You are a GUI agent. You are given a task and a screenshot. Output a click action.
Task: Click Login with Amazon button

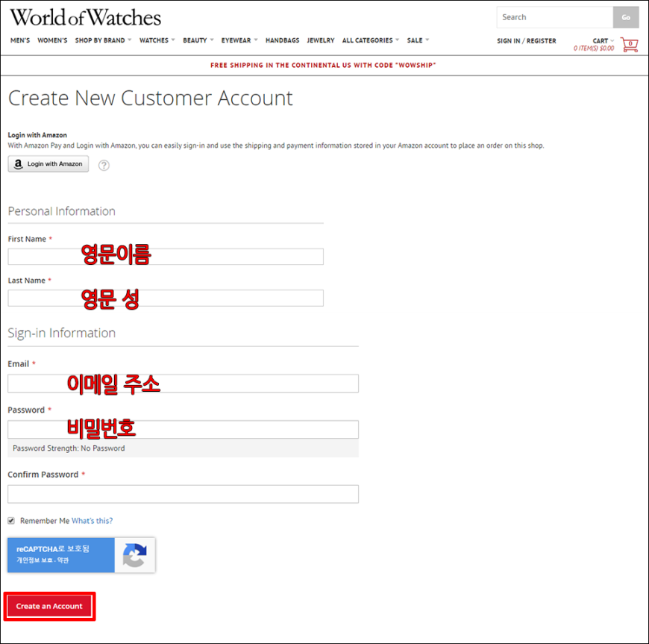pos(48,164)
